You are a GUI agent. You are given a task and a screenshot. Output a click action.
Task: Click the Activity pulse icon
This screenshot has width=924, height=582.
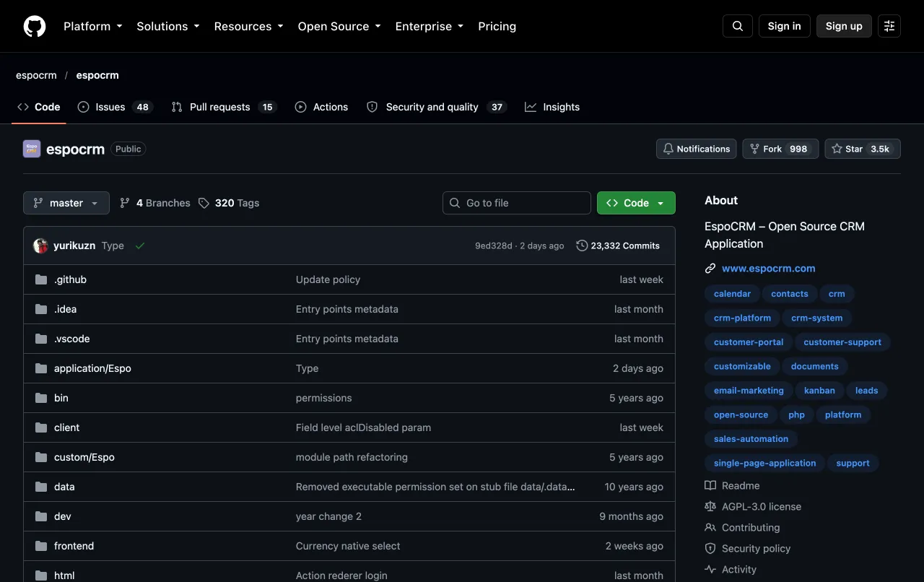[710, 570]
